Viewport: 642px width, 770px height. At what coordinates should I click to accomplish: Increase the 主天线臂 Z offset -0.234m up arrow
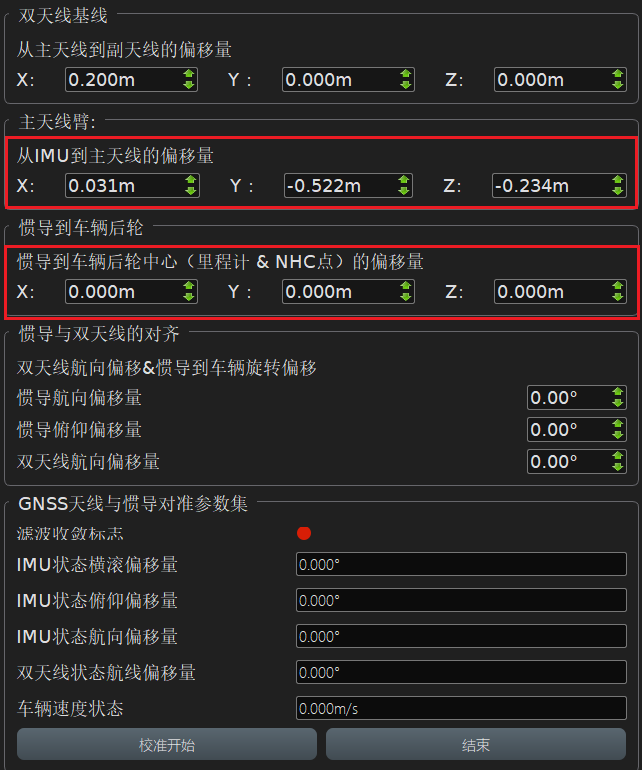pyautogui.click(x=617, y=180)
